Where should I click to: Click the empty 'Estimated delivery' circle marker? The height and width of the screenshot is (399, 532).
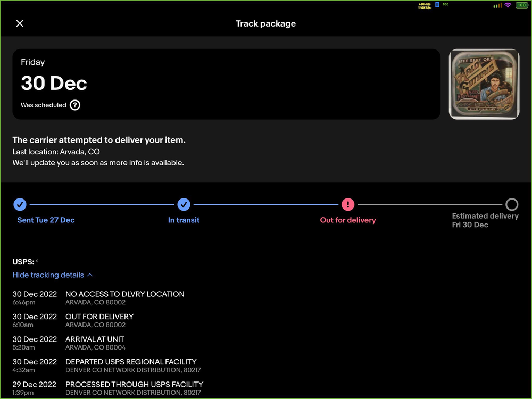511,204
